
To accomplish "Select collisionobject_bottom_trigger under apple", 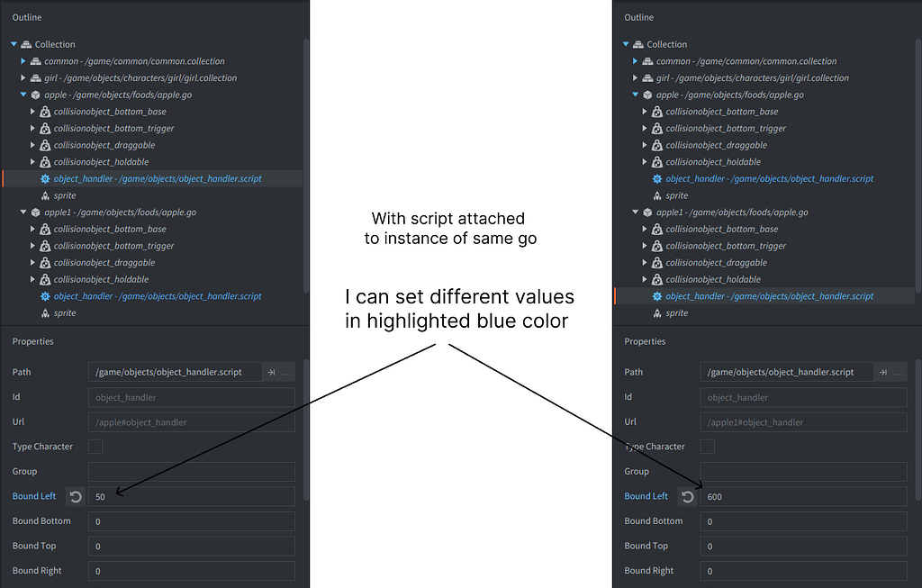I will 46,128.
